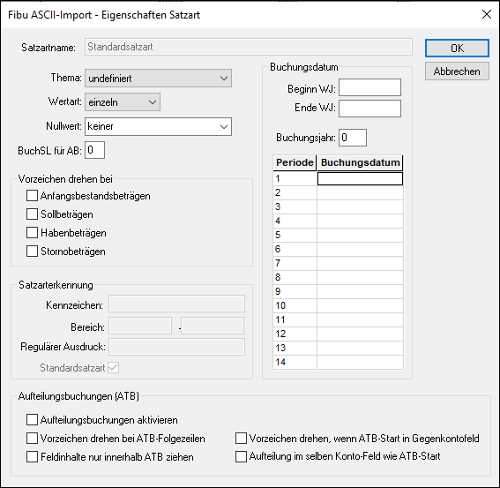
Task: Confirm the dialog with the OK button
Action: (457, 48)
